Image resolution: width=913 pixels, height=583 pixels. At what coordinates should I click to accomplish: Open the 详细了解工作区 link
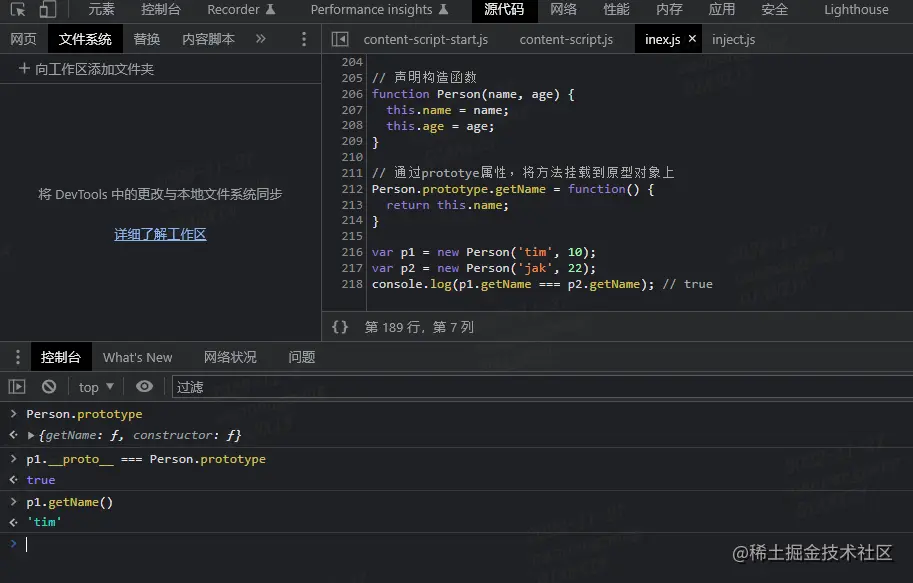(x=160, y=234)
